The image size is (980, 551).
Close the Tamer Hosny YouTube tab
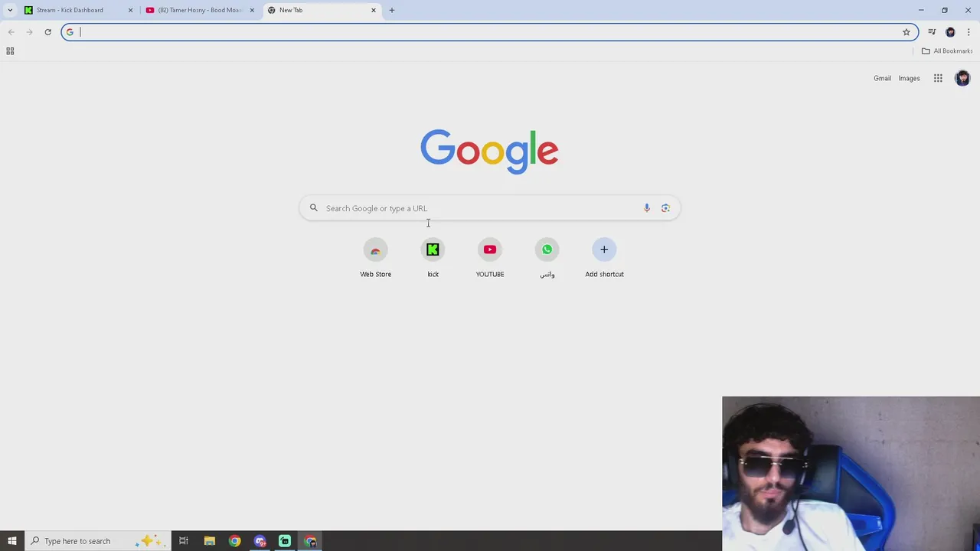252,10
